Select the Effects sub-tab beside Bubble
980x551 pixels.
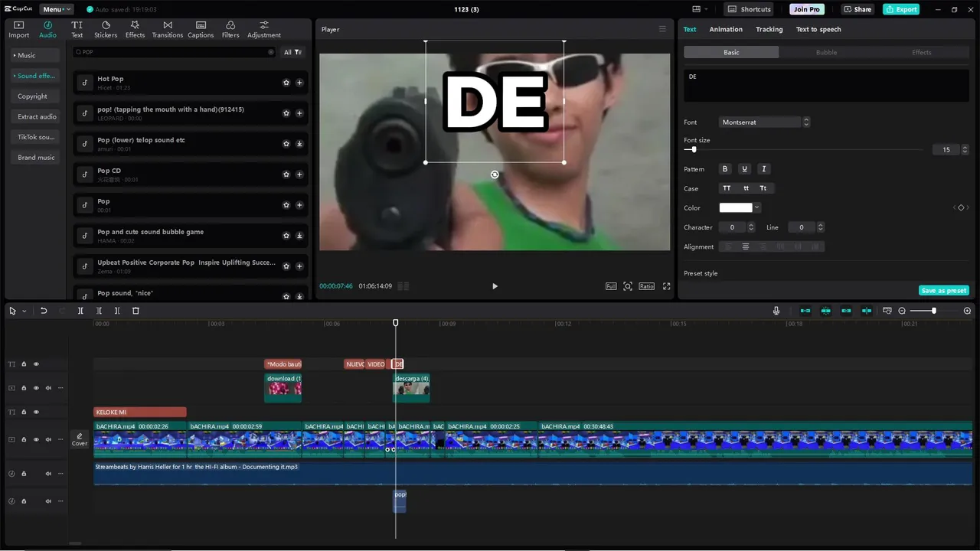coord(921,52)
